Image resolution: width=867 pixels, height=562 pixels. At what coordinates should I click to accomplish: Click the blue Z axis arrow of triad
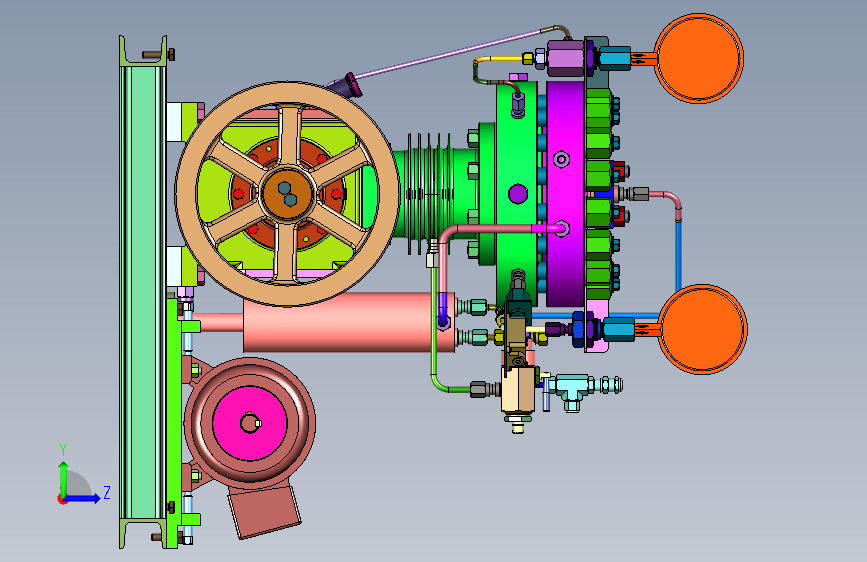[x=83, y=498]
